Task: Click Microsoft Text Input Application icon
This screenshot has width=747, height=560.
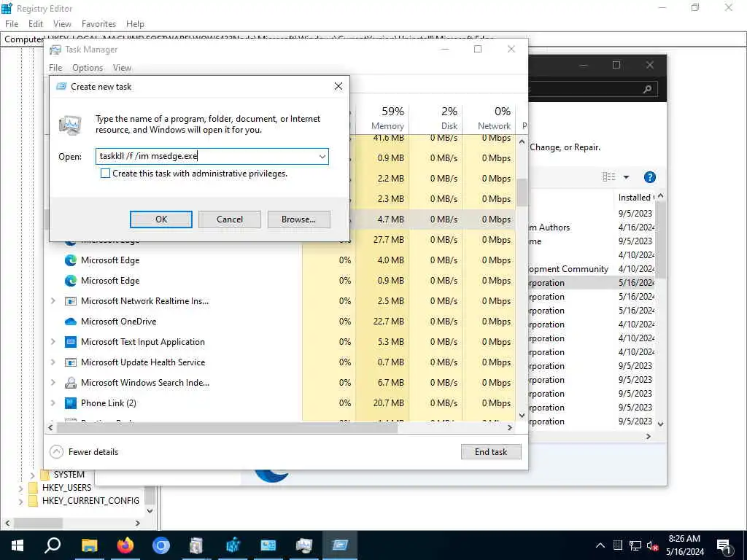Action: point(71,342)
